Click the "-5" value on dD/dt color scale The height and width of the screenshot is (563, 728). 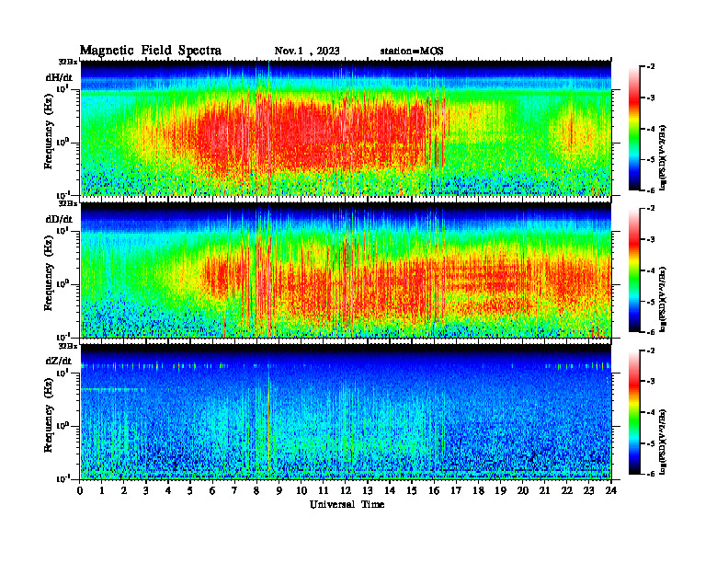pos(651,302)
